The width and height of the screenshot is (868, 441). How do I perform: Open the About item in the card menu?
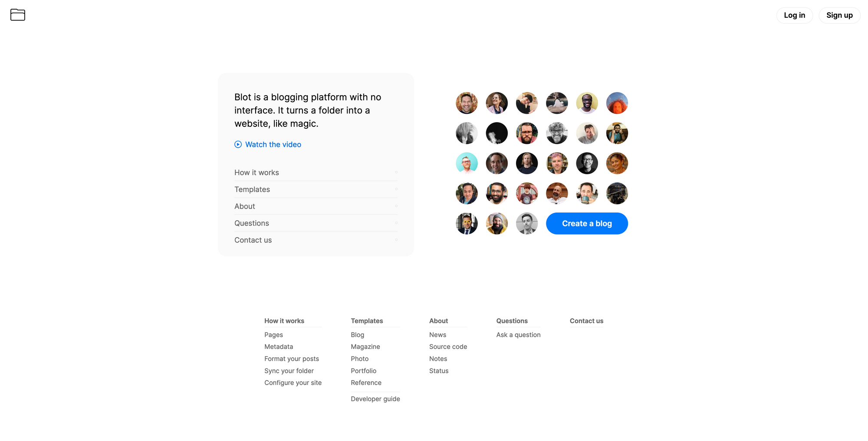[x=316, y=206]
